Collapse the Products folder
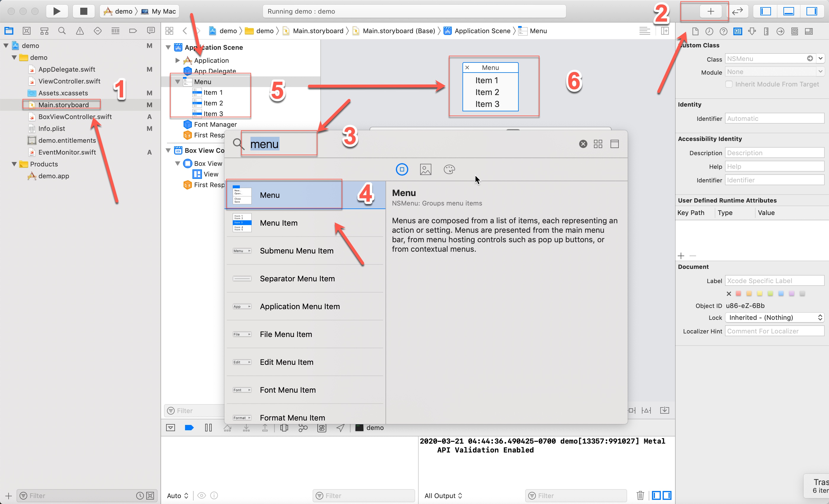Image resolution: width=829 pixels, height=504 pixels. (x=14, y=164)
